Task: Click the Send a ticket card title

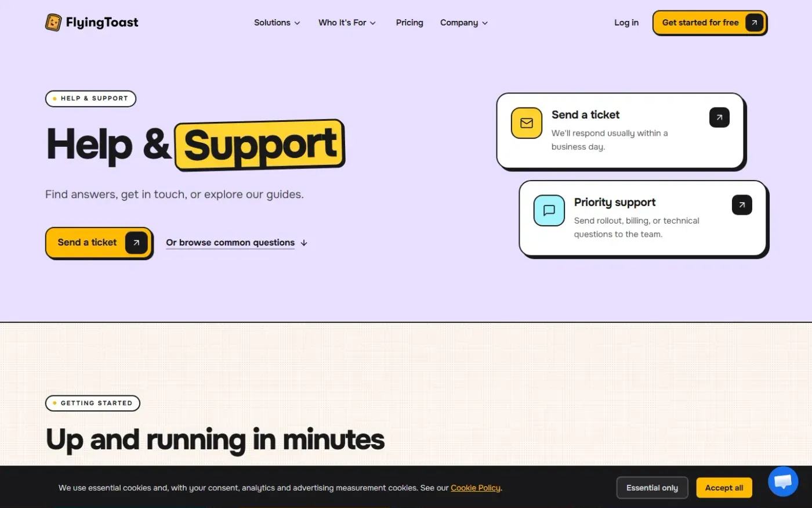Action: pyautogui.click(x=585, y=115)
